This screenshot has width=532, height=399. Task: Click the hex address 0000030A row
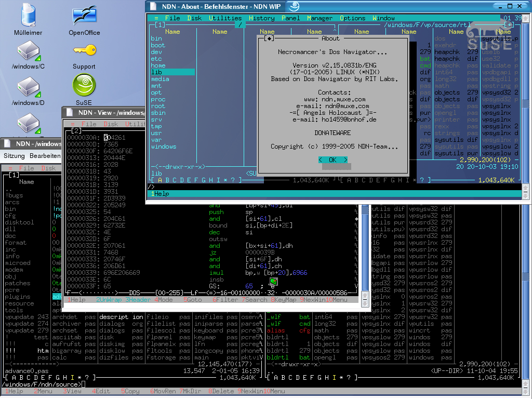(96, 137)
